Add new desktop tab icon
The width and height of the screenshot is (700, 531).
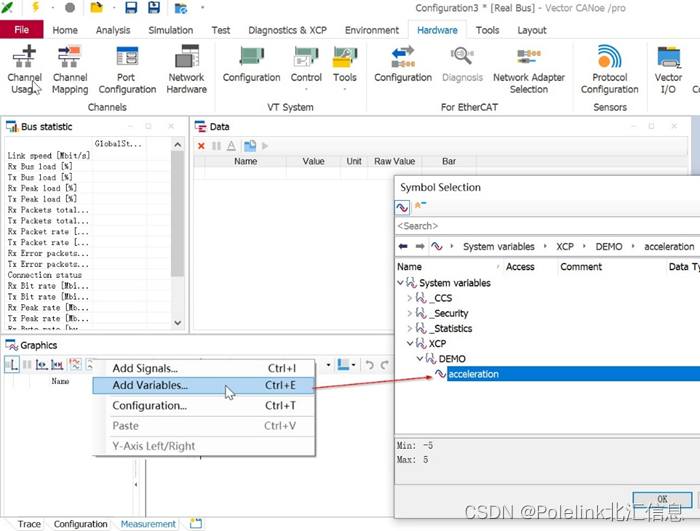pyautogui.click(x=196, y=523)
